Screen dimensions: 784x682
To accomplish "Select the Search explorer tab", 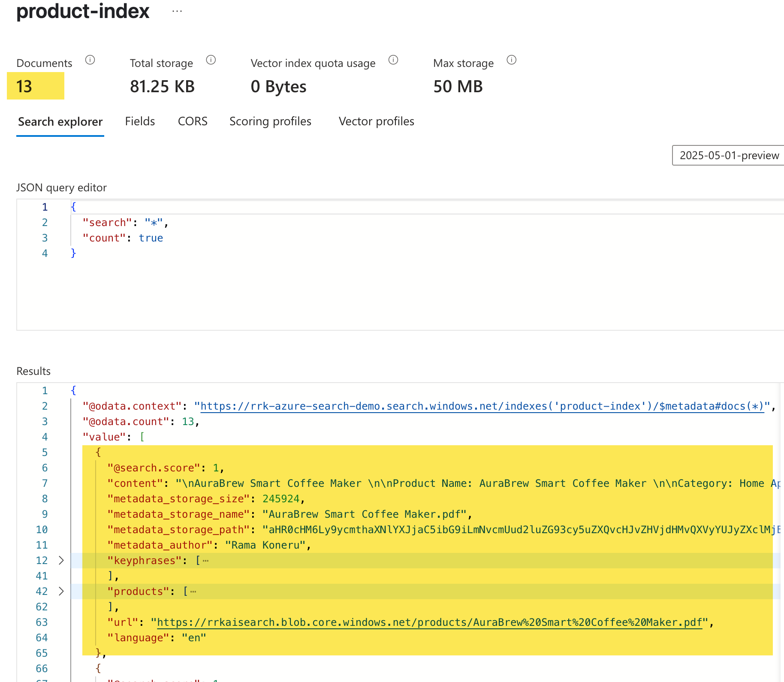I will (60, 122).
